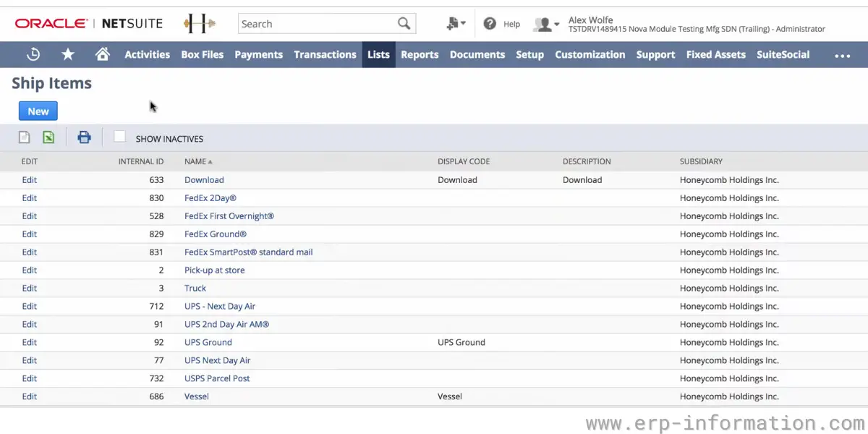Open the Transactions menu

tap(325, 54)
